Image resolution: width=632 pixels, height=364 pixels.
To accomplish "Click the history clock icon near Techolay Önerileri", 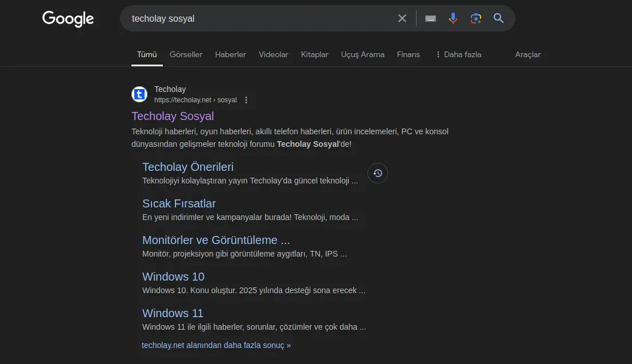I will [378, 173].
